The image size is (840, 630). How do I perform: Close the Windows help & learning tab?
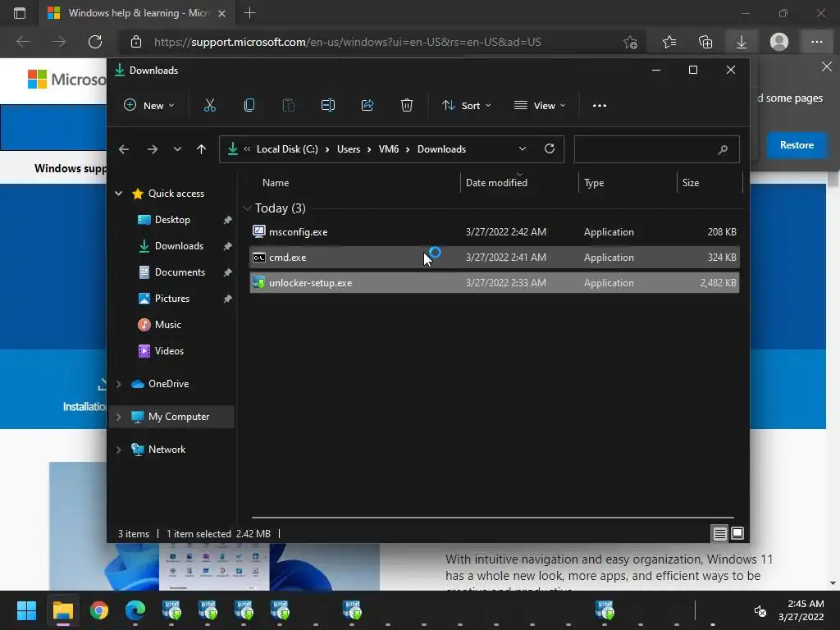click(221, 13)
